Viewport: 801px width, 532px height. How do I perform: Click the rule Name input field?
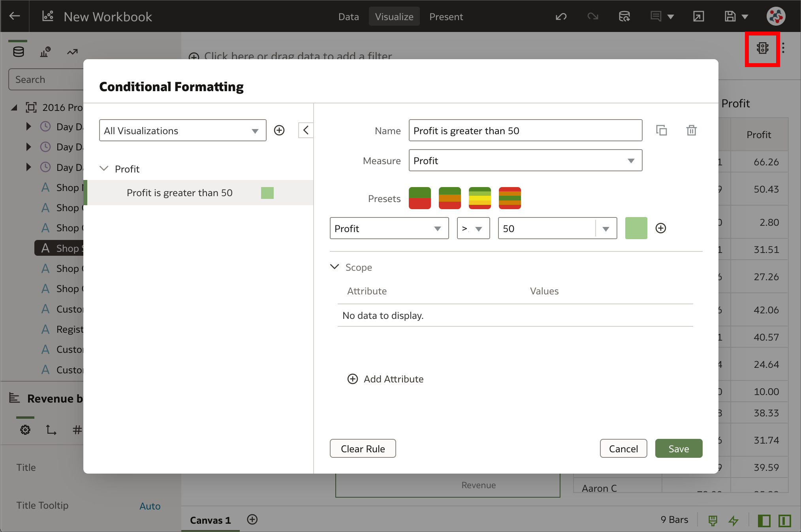[x=525, y=130]
